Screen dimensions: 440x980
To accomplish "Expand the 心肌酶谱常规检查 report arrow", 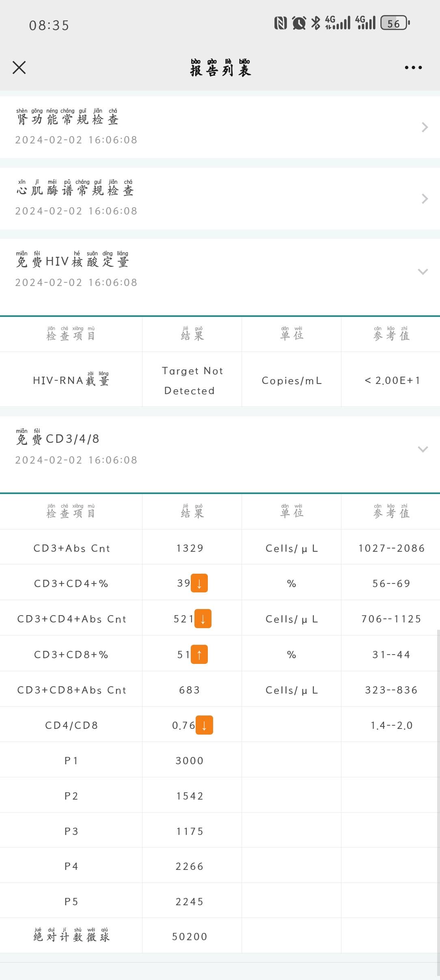I will coord(425,199).
